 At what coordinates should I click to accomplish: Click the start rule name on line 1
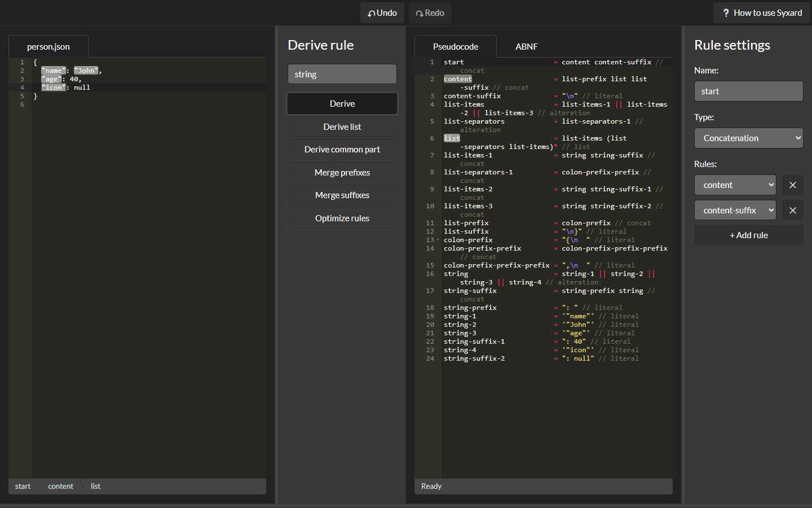[454, 62]
